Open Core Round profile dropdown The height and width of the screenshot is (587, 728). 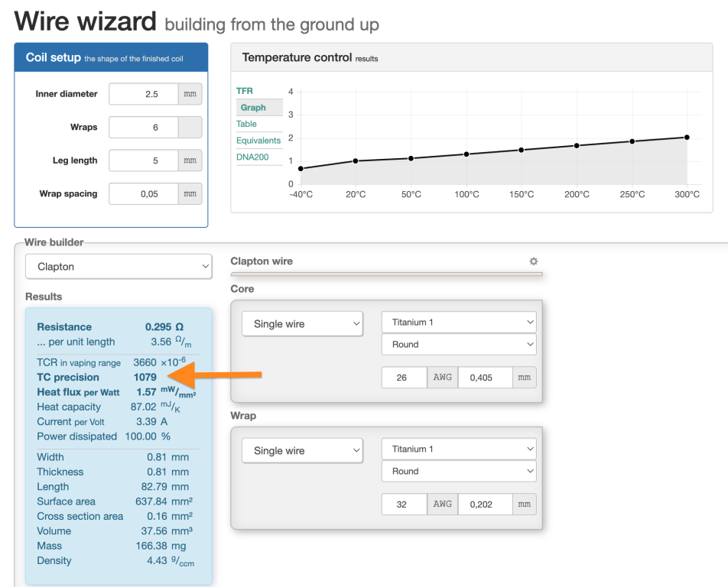click(459, 344)
